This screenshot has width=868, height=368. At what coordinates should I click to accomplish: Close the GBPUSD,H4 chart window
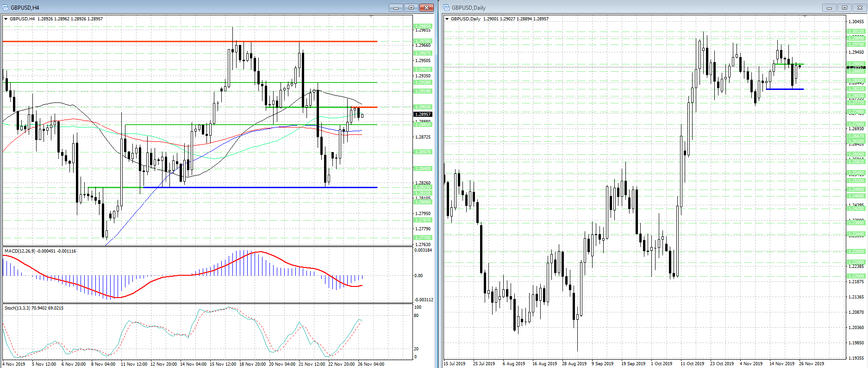point(426,7)
